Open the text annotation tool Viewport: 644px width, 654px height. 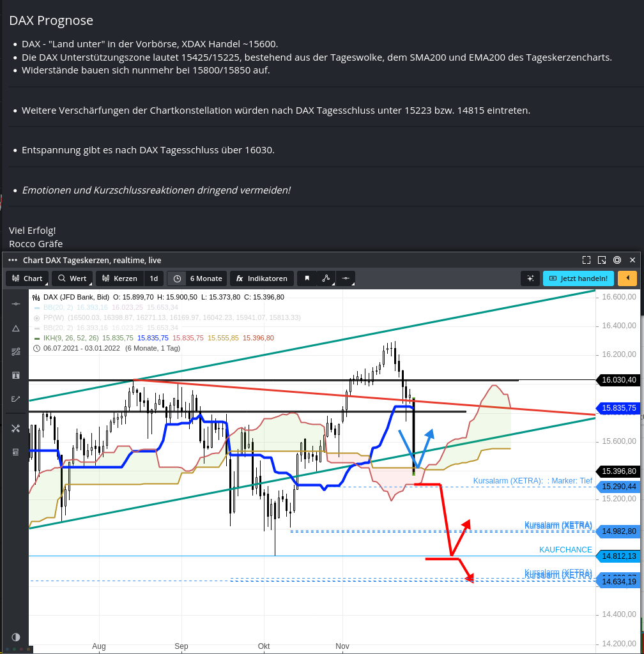pyautogui.click(x=16, y=375)
